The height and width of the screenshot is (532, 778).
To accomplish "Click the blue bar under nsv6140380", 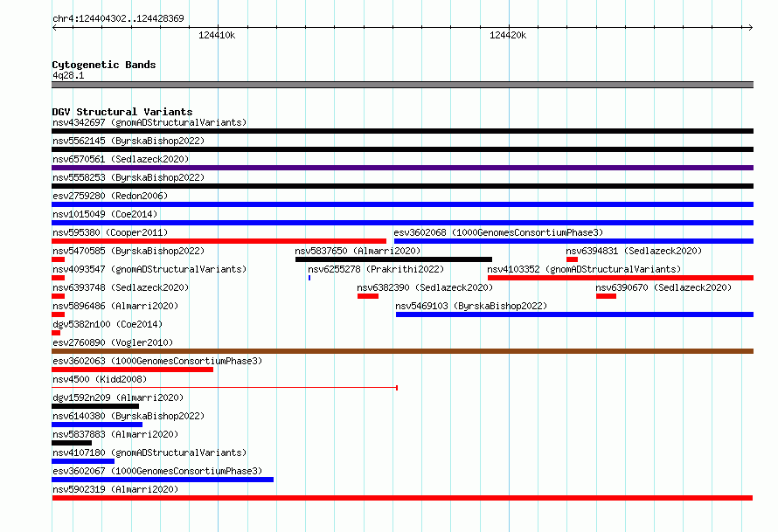I will (x=97, y=425).
